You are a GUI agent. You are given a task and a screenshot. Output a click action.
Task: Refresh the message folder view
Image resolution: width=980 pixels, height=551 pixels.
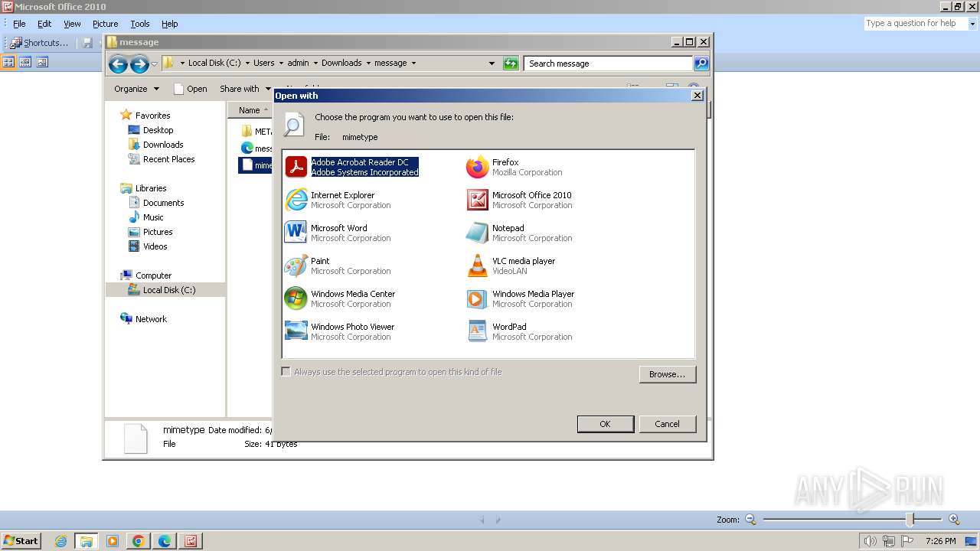511,64
